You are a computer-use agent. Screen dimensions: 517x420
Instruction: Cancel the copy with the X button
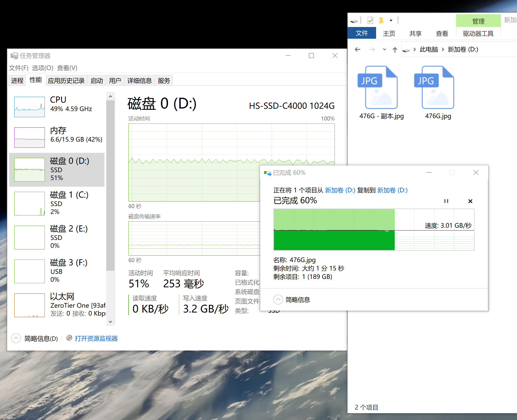pos(470,201)
